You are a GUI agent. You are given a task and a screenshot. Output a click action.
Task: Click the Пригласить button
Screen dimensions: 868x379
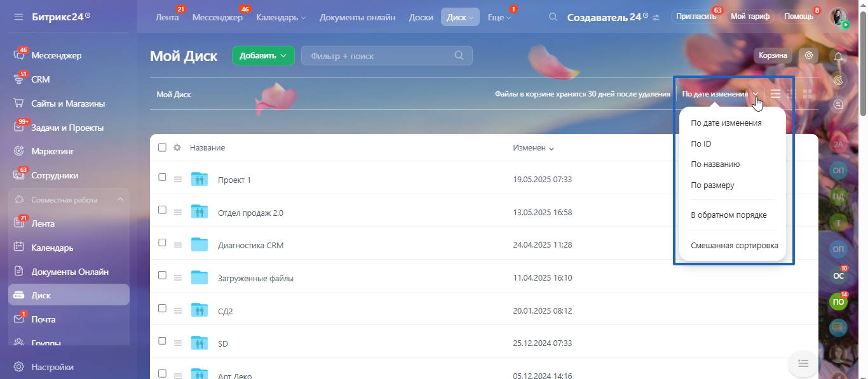pyautogui.click(x=696, y=17)
